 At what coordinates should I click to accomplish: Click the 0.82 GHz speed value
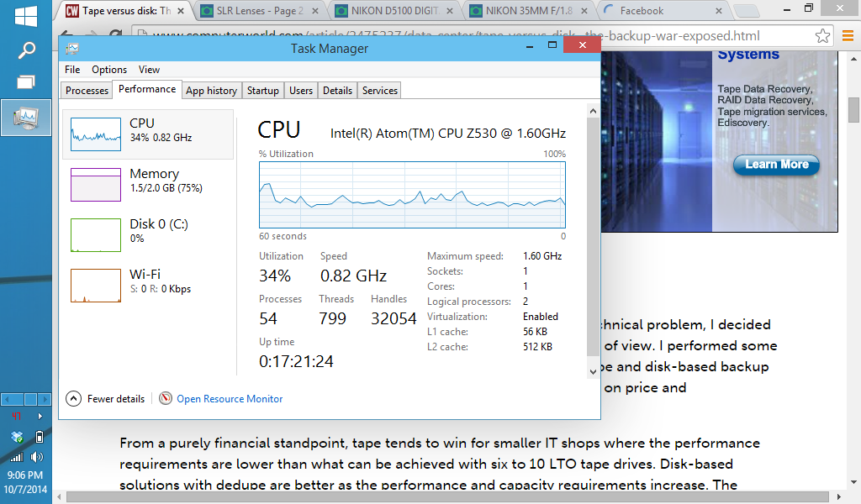coord(354,276)
